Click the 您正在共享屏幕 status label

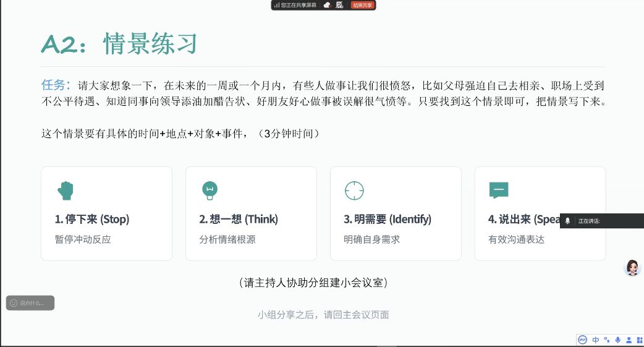[299, 5]
